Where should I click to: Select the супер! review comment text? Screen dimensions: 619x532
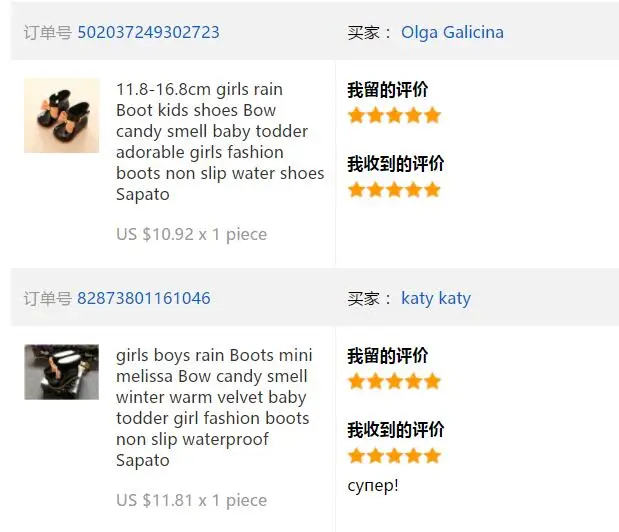pyautogui.click(x=373, y=485)
